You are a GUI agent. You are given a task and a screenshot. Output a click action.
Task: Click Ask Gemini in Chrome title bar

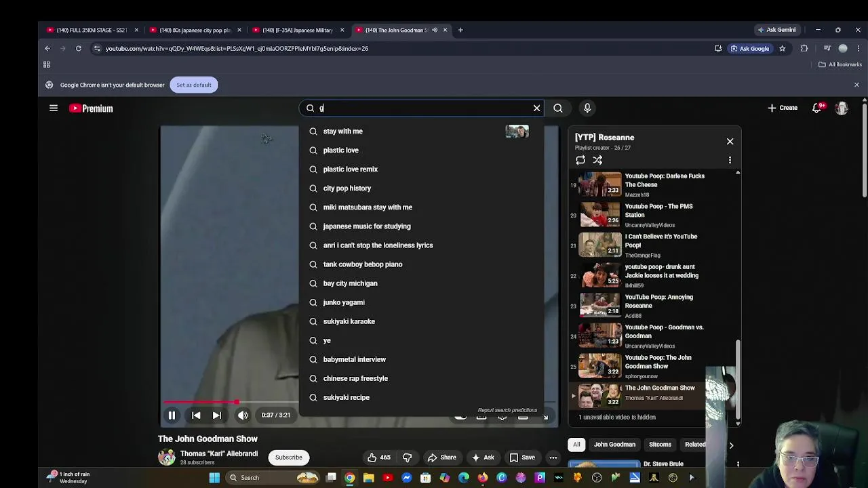tap(776, 30)
